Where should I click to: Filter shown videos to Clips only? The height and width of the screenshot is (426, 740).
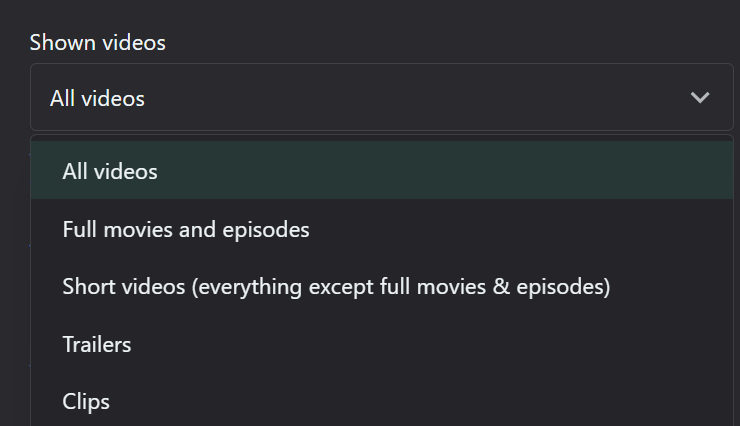click(x=382, y=402)
